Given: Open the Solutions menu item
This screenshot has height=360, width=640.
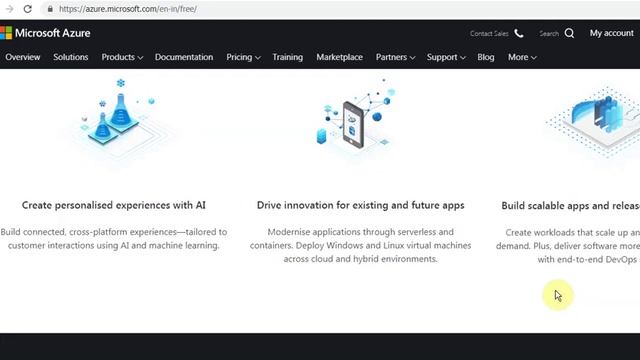Looking at the screenshot, I should coord(71,57).
